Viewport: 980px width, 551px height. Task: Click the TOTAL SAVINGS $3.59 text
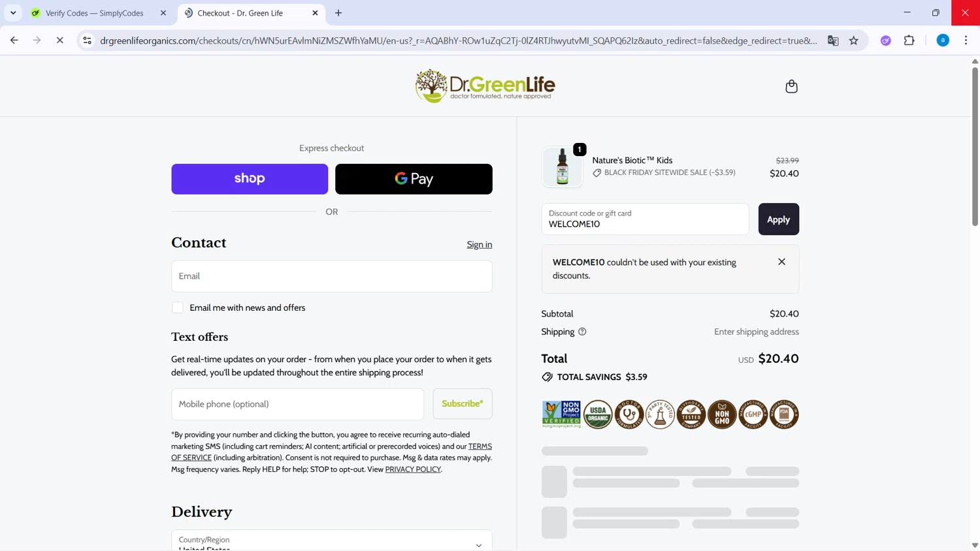602,377
